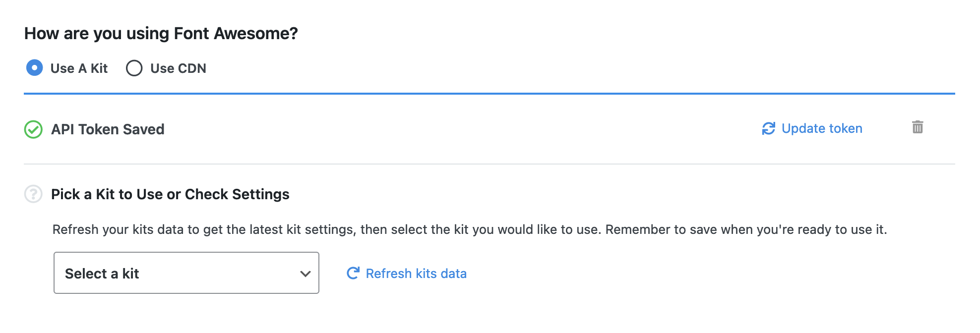The image size is (980, 333).
Task: Click the blue divider line under the radio options
Action: click(489, 93)
